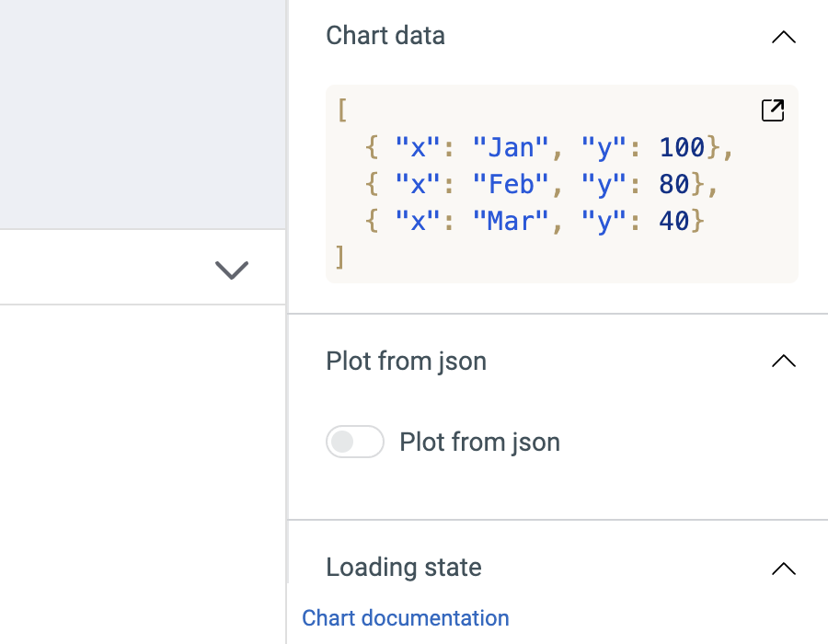Click the Plot from json section heading
This screenshot has height=644, width=828.
pos(406,362)
